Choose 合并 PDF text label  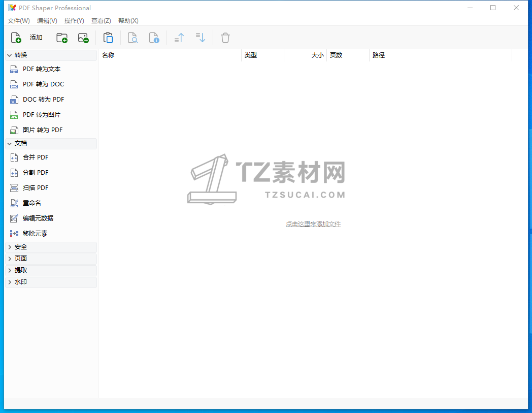pyautogui.click(x=36, y=157)
